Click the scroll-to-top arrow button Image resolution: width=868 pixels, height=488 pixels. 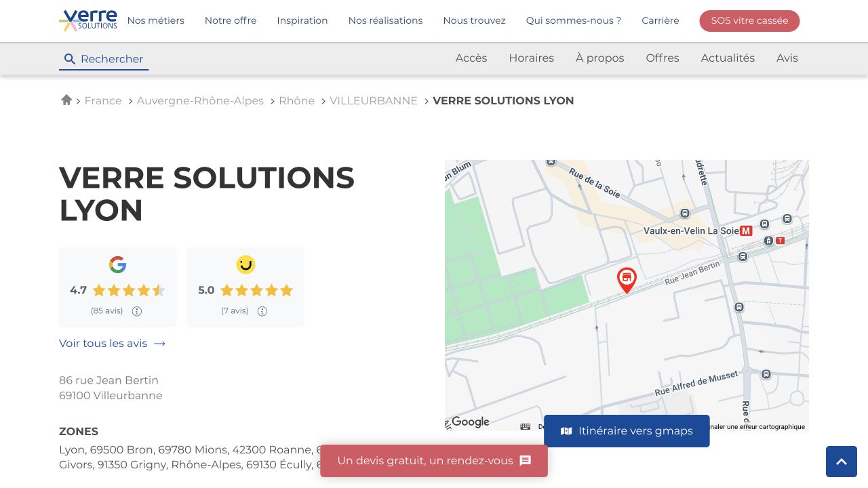tap(842, 462)
